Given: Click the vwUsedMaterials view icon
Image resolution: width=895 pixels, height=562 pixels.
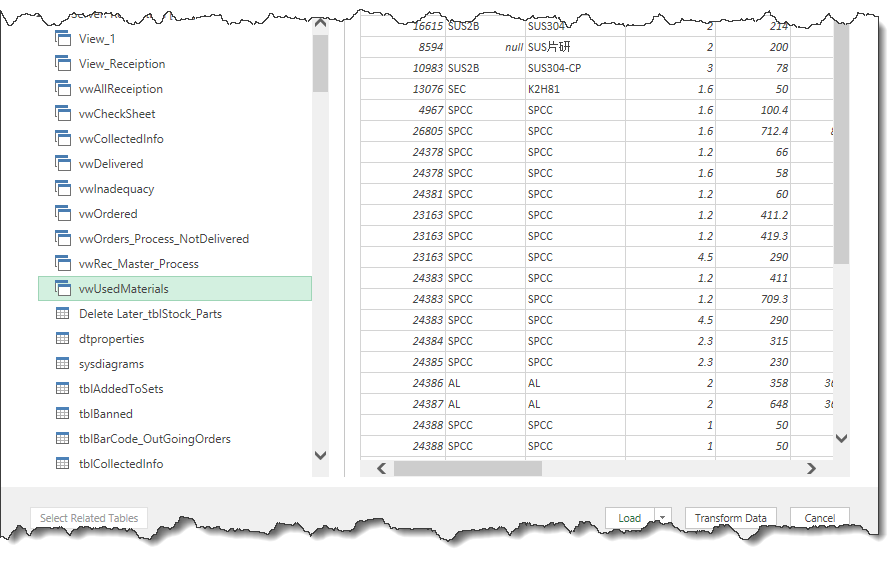Looking at the screenshot, I should click(x=63, y=288).
